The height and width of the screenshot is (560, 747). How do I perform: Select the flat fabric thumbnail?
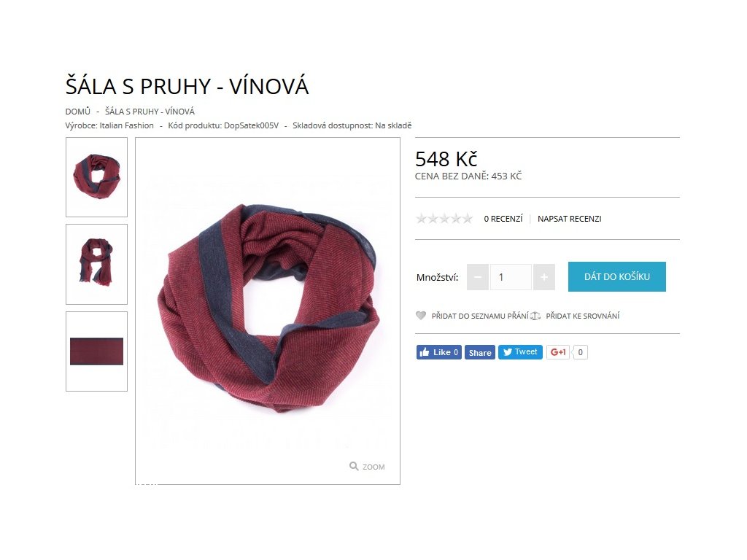coord(97,351)
